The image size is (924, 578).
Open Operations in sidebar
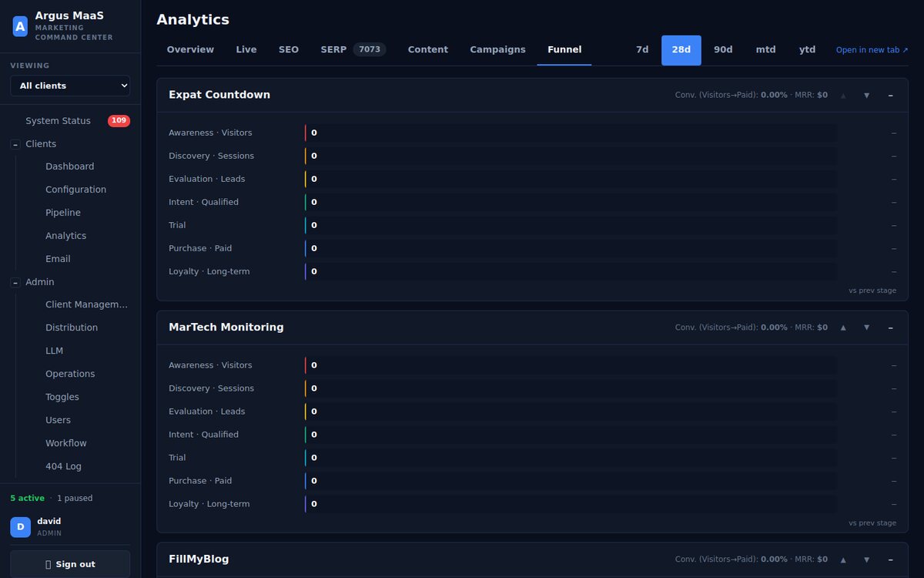pyautogui.click(x=70, y=374)
